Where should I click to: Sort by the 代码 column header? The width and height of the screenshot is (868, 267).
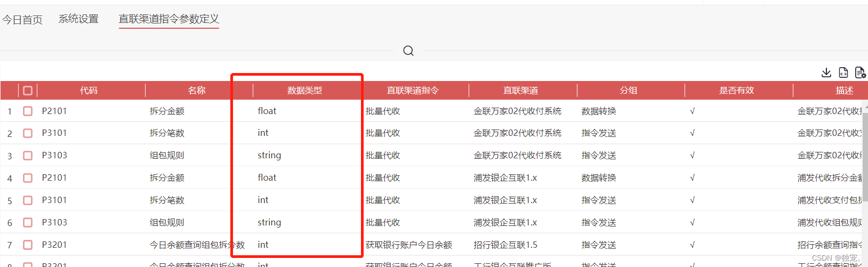(x=89, y=91)
